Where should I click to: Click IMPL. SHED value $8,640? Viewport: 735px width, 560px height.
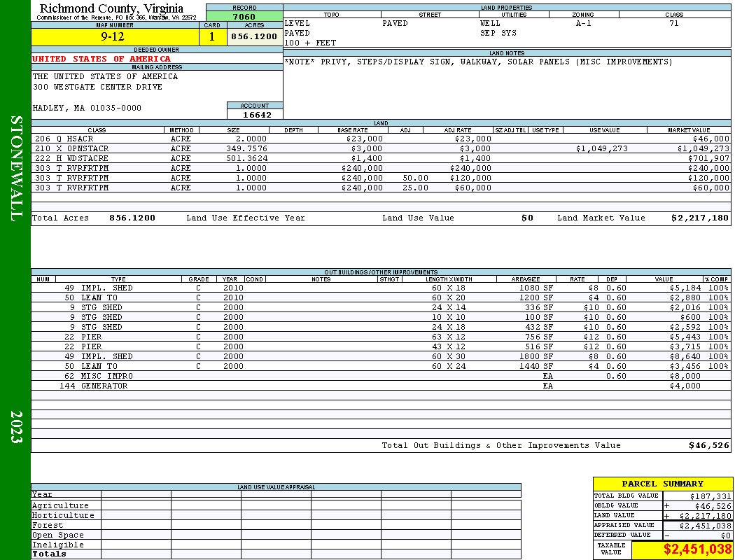click(685, 356)
